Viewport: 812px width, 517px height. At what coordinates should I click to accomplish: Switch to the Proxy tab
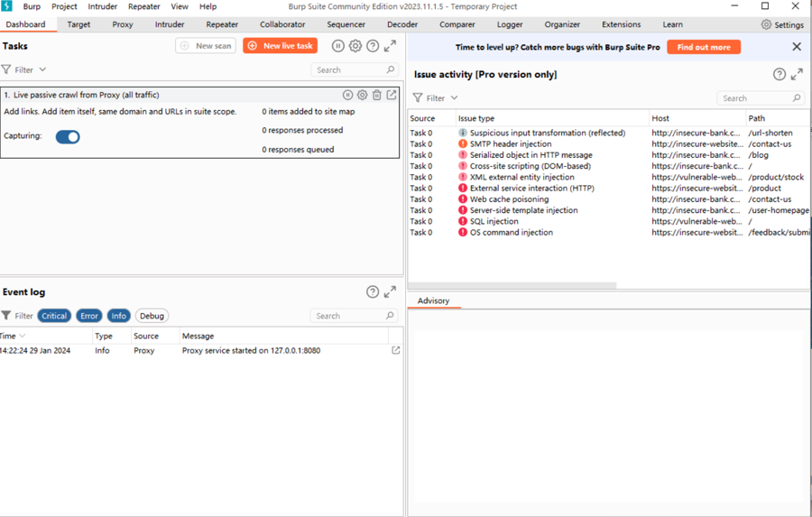(x=123, y=24)
